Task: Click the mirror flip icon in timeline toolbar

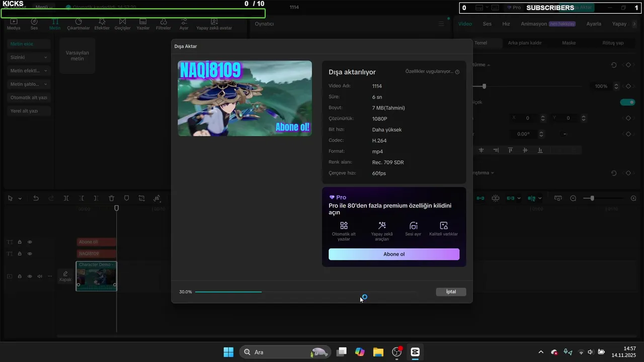Action: point(157,199)
